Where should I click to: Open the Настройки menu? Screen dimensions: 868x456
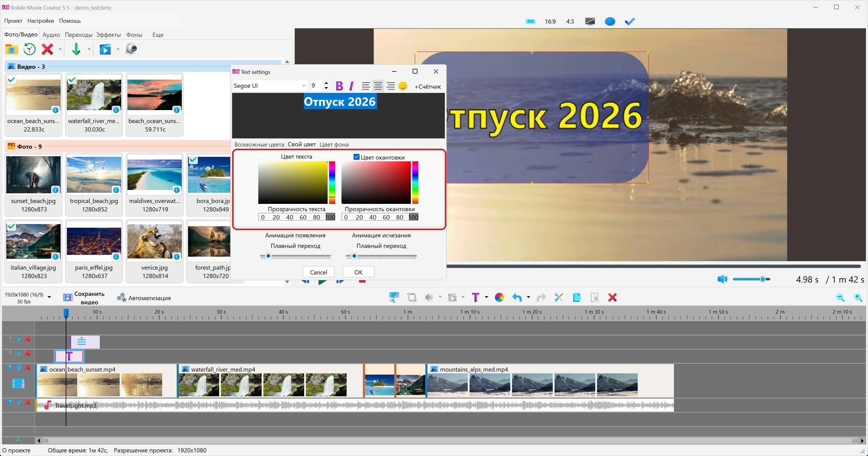(40, 21)
